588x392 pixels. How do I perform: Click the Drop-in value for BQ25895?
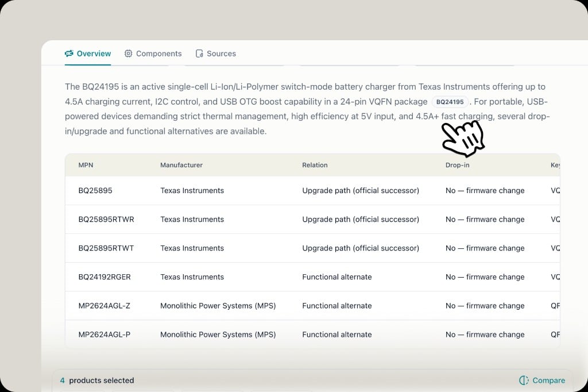pos(485,190)
